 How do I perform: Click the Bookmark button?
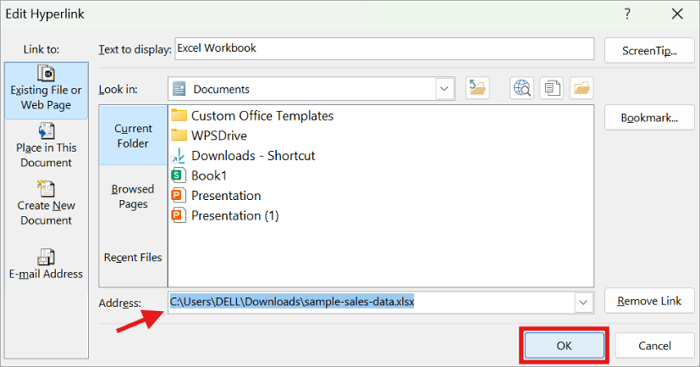[x=649, y=117]
